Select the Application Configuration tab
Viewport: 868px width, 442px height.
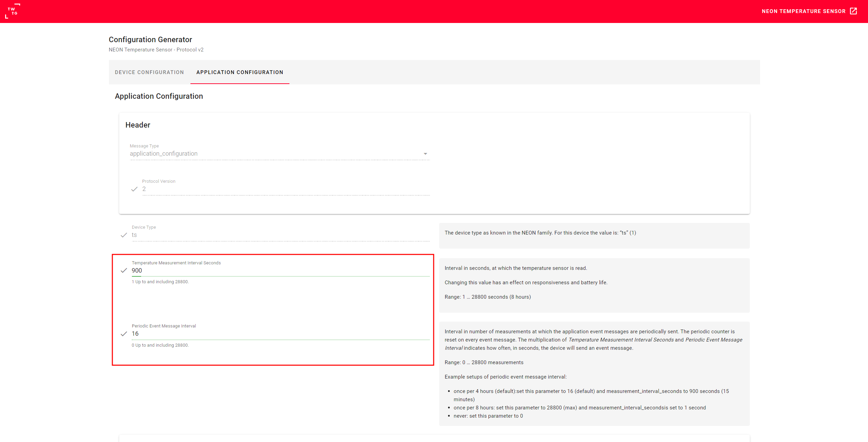(240, 72)
